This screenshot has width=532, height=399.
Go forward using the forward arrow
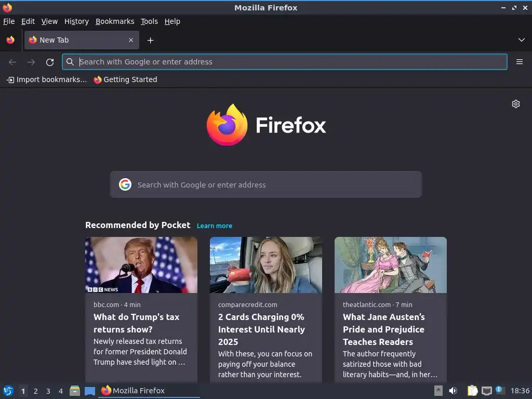31,62
